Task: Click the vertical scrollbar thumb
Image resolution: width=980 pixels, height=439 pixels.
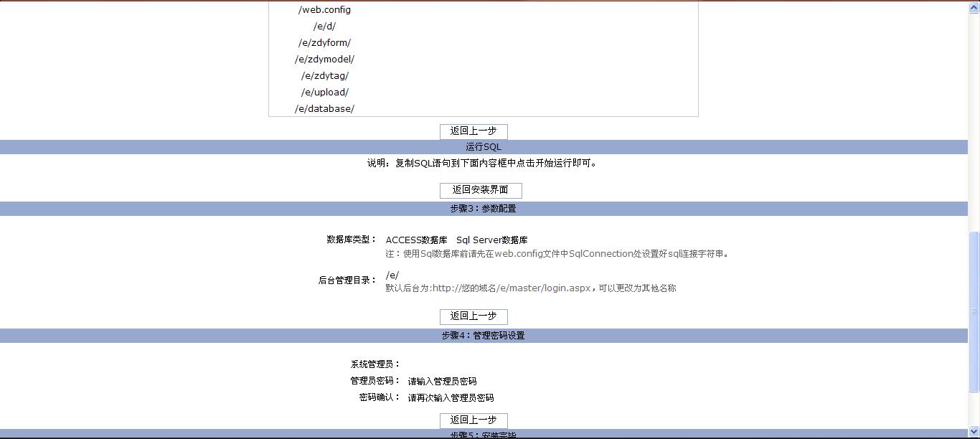Action: [974, 311]
